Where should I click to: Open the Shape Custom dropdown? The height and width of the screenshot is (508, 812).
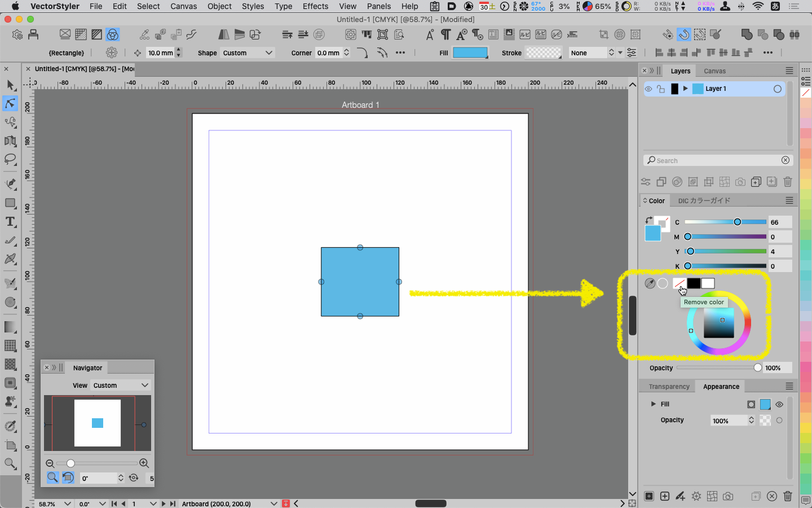coord(248,53)
